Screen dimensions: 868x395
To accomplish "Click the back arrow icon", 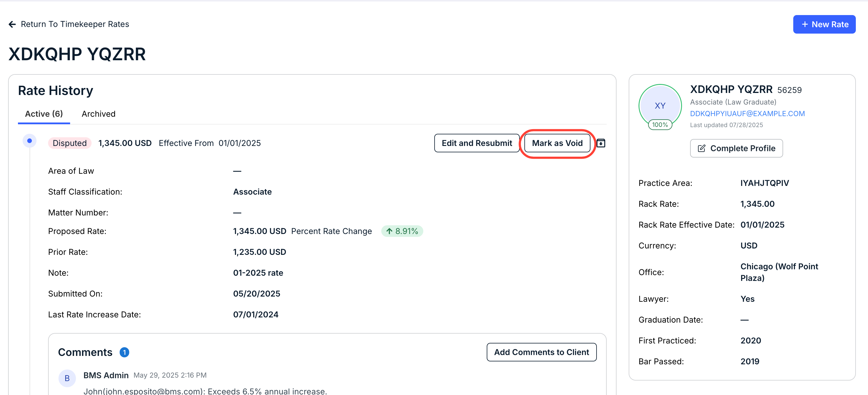I will pyautogui.click(x=12, y=24).
